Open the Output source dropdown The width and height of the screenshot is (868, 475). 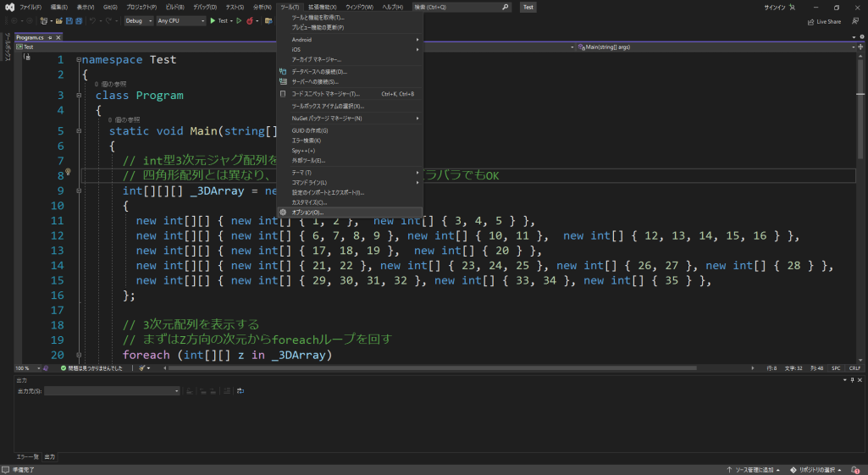click(x=113, y=391)
